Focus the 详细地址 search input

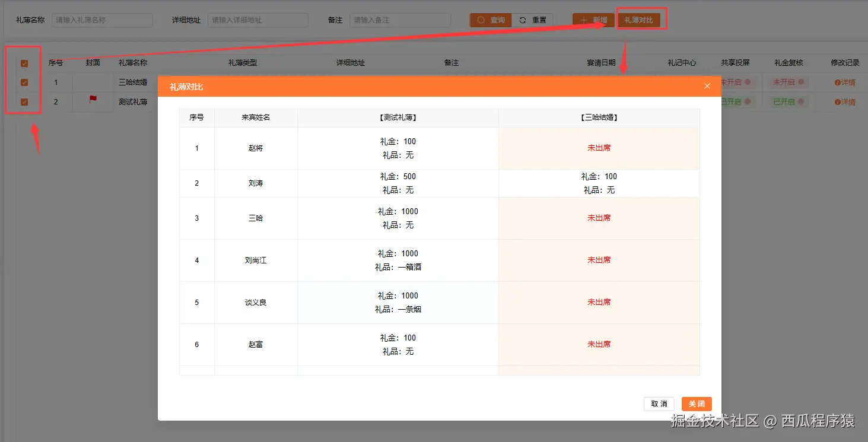[258, 20]
